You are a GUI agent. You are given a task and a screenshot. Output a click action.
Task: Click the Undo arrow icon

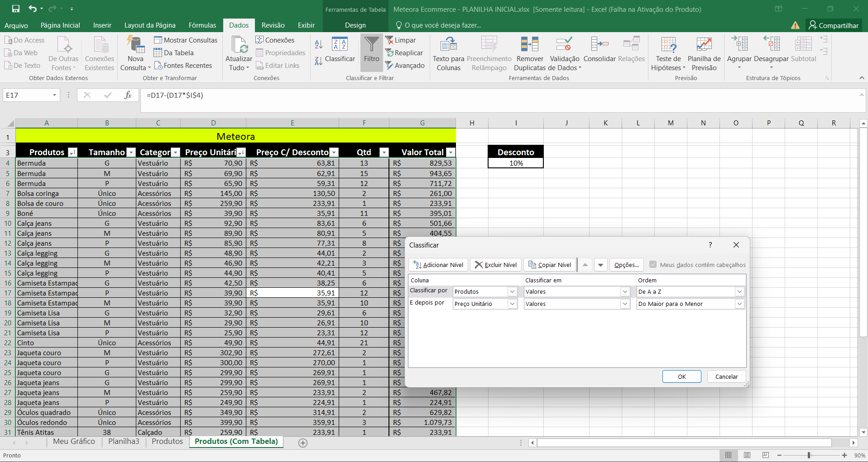(33, 9)
